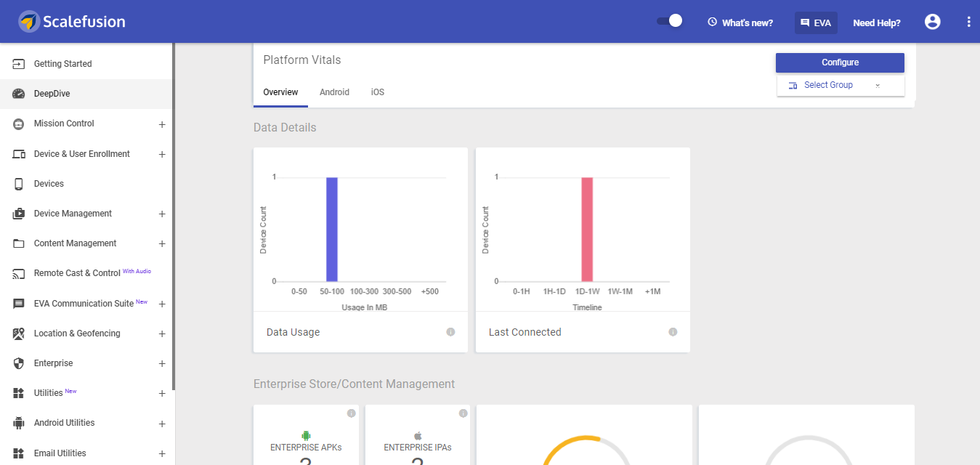The image size is (980, 465).
Task: Click the Android Utilities robot icon
Action: point(19,423)
